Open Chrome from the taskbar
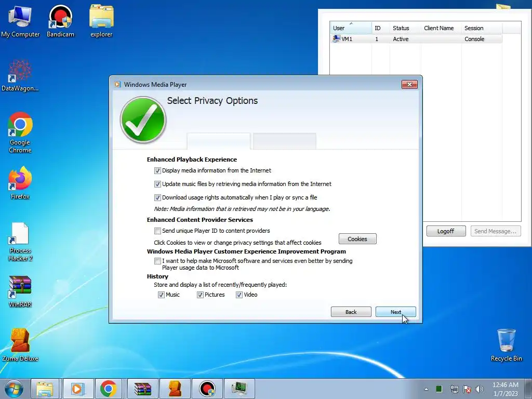The width and height of the screenshot is (532, 399). [108, 389]
